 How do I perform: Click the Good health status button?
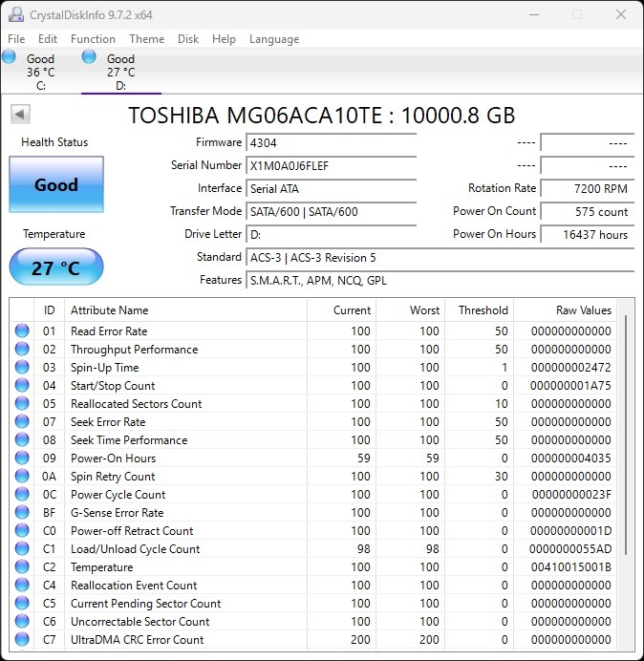click(56, 184)
